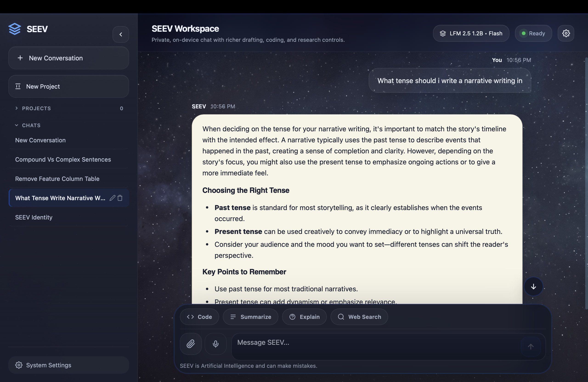
Task: Open the New Conversation chat
Action: coord(68,140)
